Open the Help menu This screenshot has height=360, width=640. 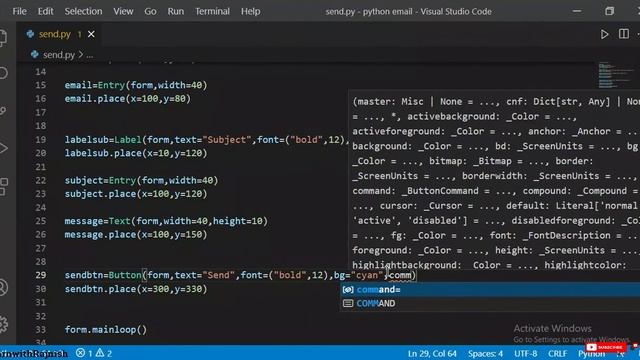click(x=250, y=11)
